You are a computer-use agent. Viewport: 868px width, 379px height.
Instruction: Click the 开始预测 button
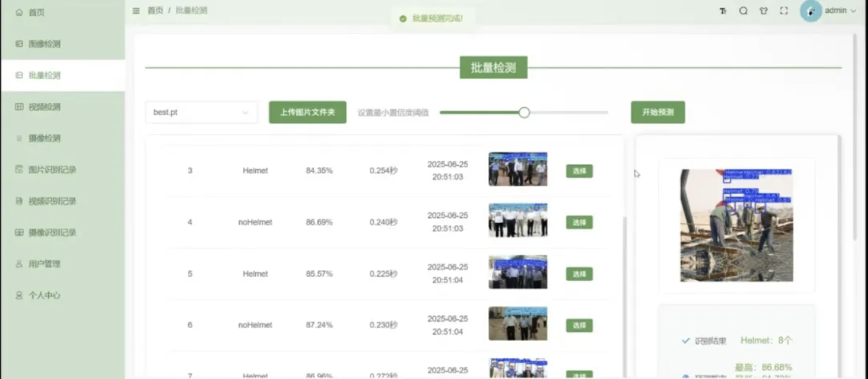tap(658, 112)
